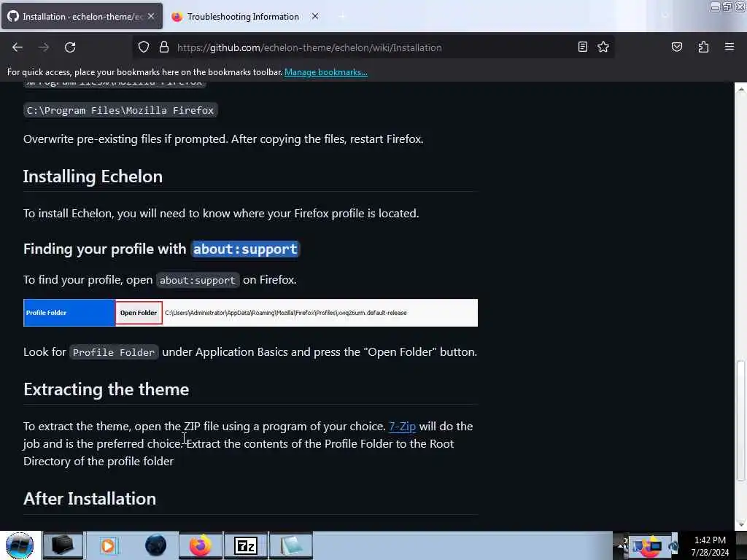Viewport: 747px width, 560px height.
Task: Click the Open Folder button in image
Action: point(139,313)
